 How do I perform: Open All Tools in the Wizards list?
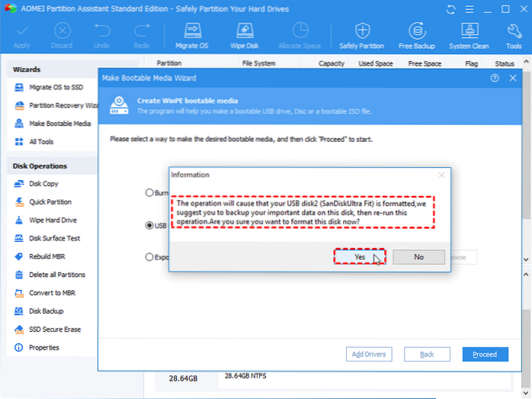point(43,142)
